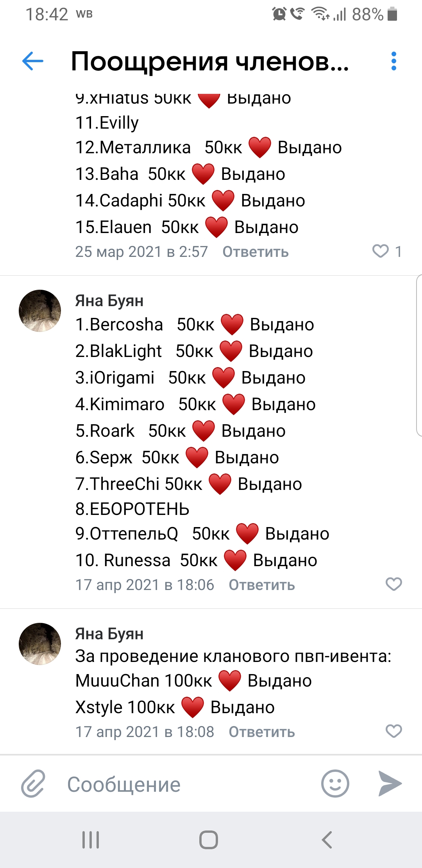Tap the send message arrow
This screenshot has height=868, width=422.
390,784
